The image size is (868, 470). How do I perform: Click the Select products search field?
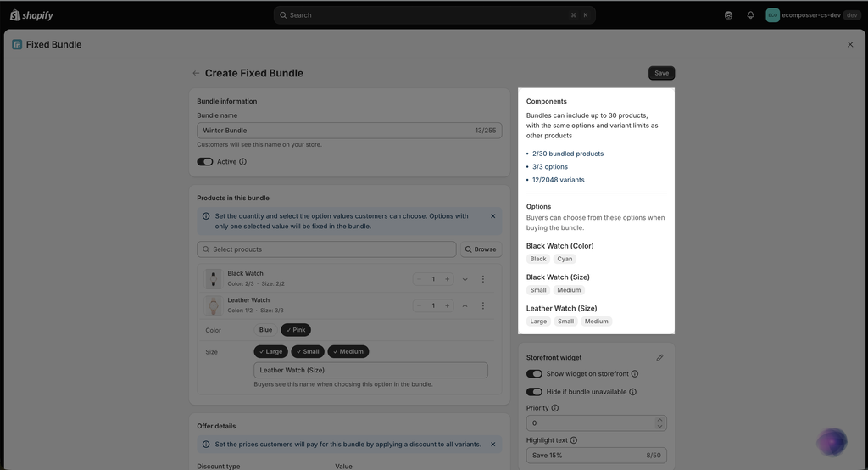pyautogui.click(x=326, y=249)
